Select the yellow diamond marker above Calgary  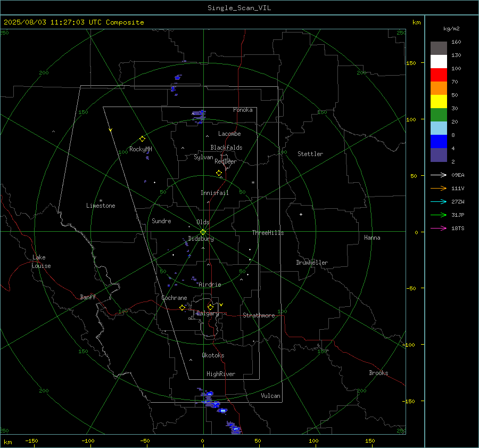pyautogui.click(x=210, y=307)
